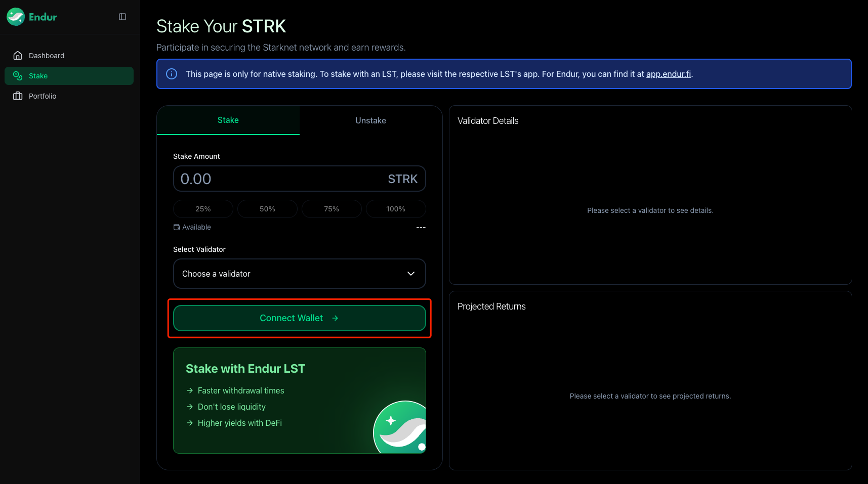
Task: Open the Choose a validator dropdown
Action: click(300, 274)
